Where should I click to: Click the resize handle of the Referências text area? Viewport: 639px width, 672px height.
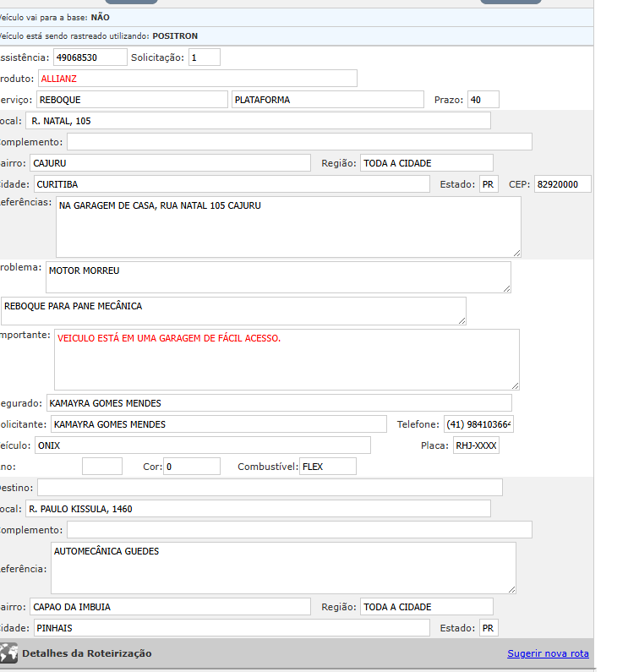(516, 254)
